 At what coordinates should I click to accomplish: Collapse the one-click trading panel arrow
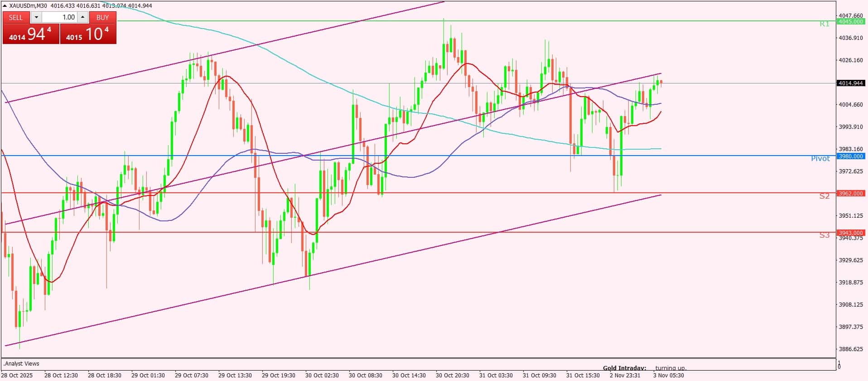tap(5, 6)
